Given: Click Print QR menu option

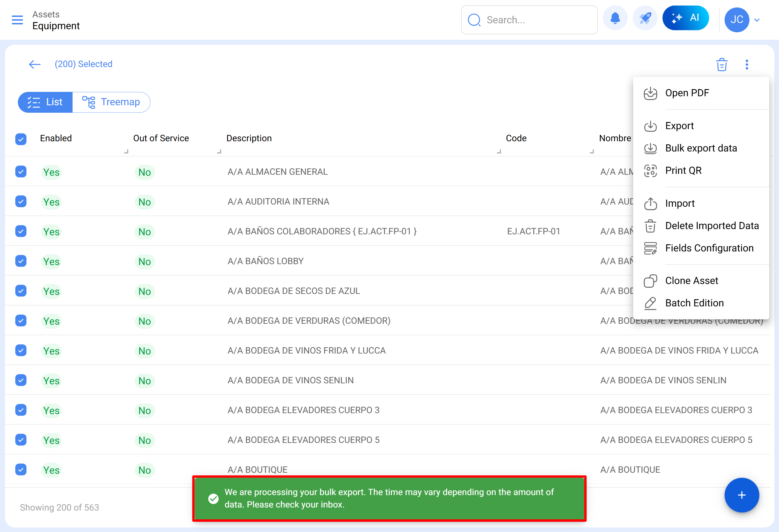Looking at the screenshot, I should (683, 170).
